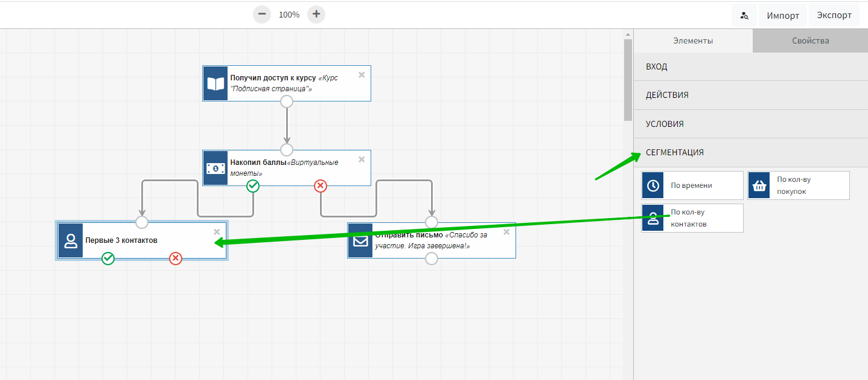Pick the clock icon for time segmentation
This screenshot has width=868, height=380.
[653, 185]
